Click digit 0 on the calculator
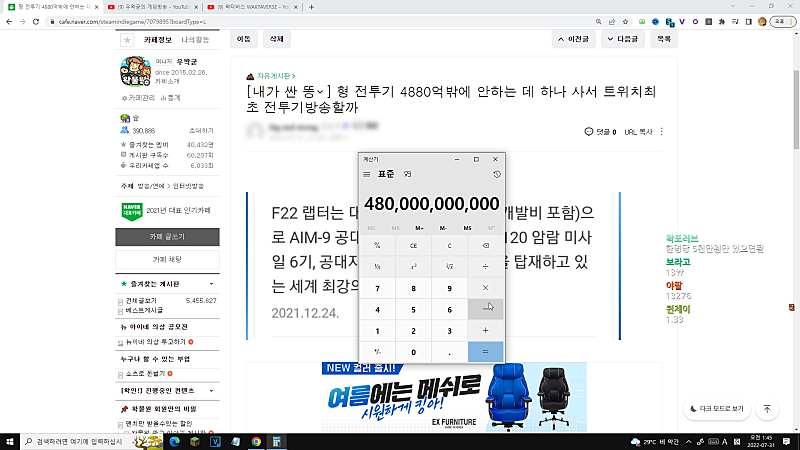Screen dimensions: 800x450 click(x=413, y=352)
